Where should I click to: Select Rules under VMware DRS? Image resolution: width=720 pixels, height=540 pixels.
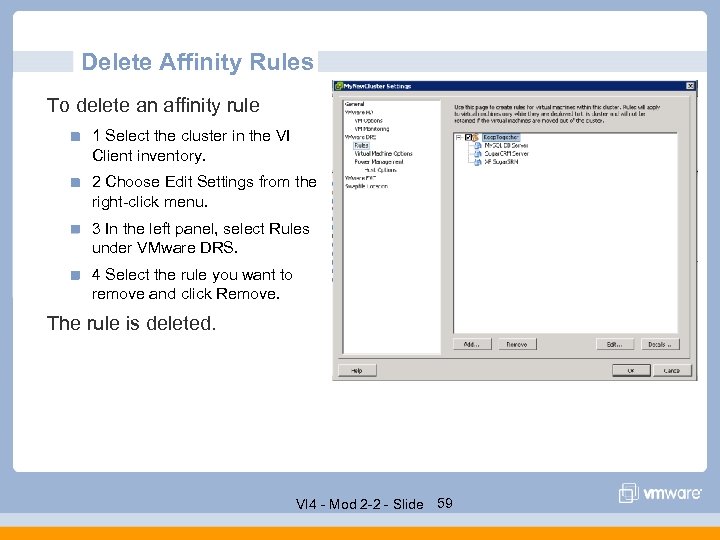(361, 145)
